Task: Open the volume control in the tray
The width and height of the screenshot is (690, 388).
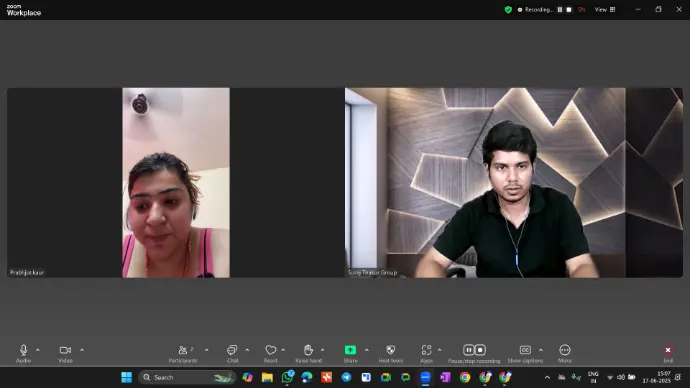Action: [x=620, y=377]
